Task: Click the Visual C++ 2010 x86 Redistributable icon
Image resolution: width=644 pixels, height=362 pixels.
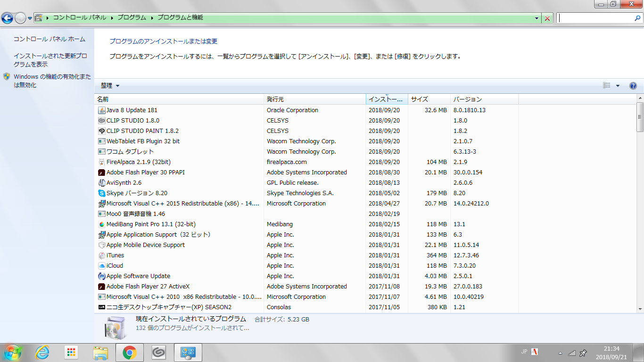Action: (101, 297)
